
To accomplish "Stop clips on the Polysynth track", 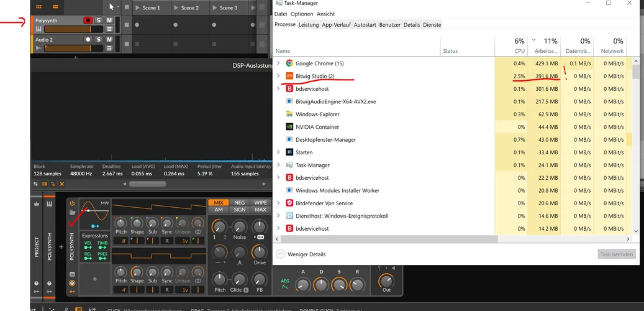I will (x=127, y=25).
